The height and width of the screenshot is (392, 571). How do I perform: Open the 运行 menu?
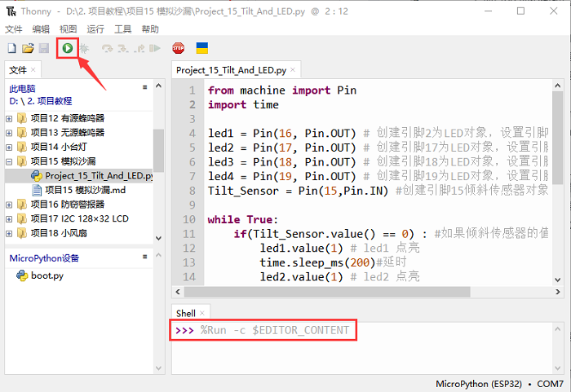(95, 29)
